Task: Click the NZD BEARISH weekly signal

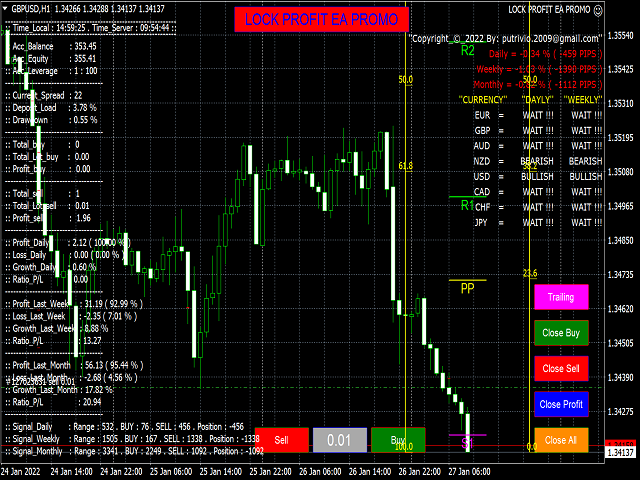Action: [x=586, y=161]
